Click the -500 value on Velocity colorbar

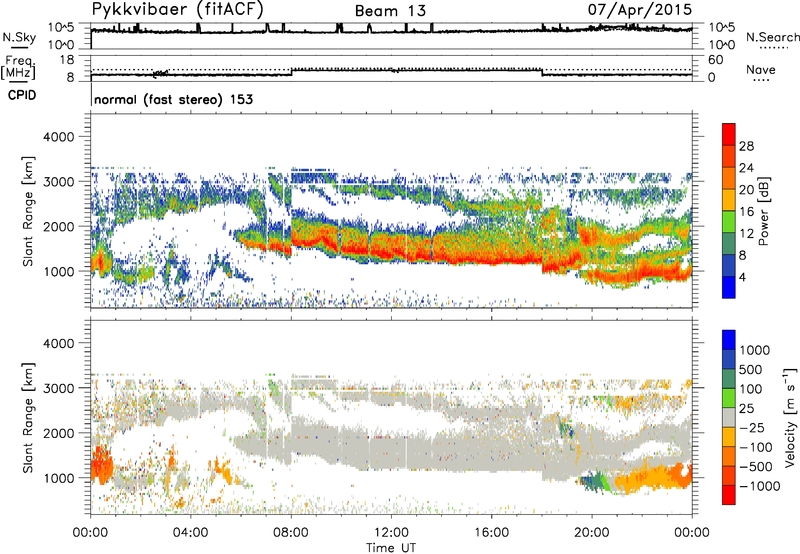coord(756,466)
